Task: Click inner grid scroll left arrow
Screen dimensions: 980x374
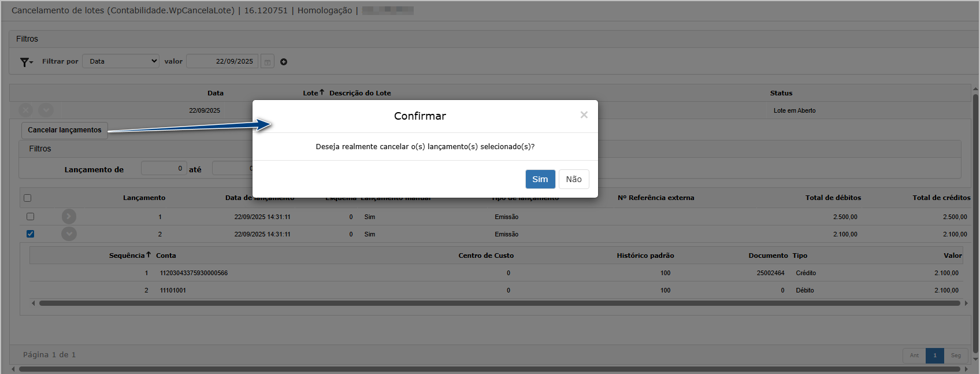Action: click(34, 303)
